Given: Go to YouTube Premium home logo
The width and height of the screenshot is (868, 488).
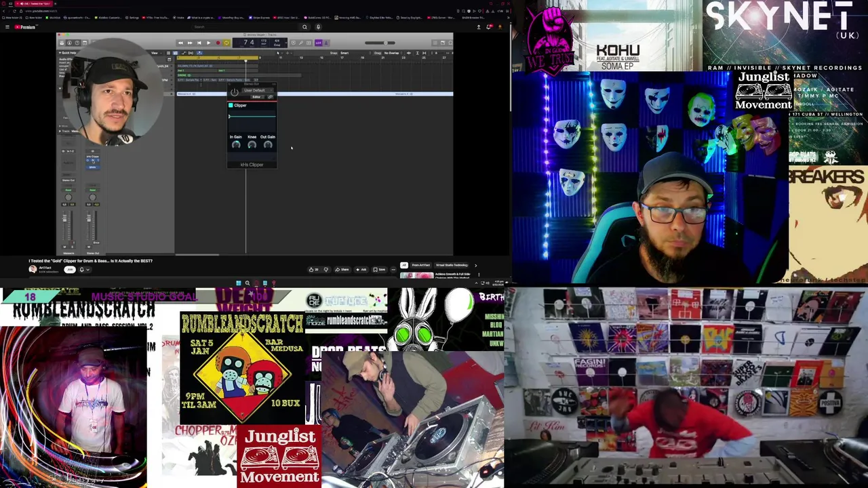Looking at the screenshot, I should (26, 27).
